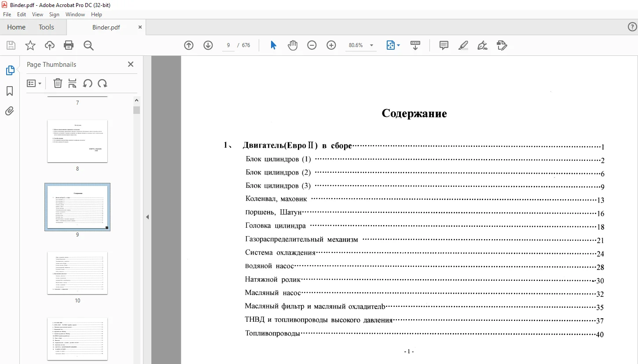Toggle the Page Thumbnails pane icon
Viewport: 638px width, 364px height.
pos(10,70)
